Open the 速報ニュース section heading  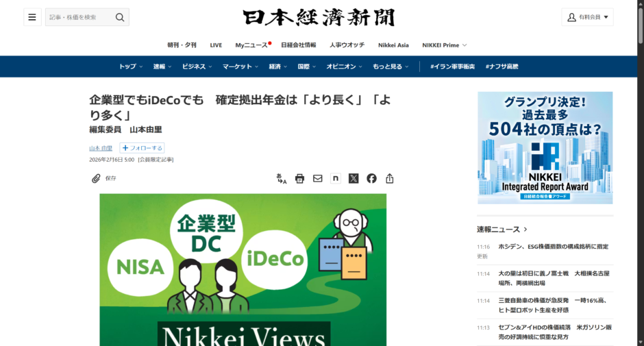[x=502, y=230]
